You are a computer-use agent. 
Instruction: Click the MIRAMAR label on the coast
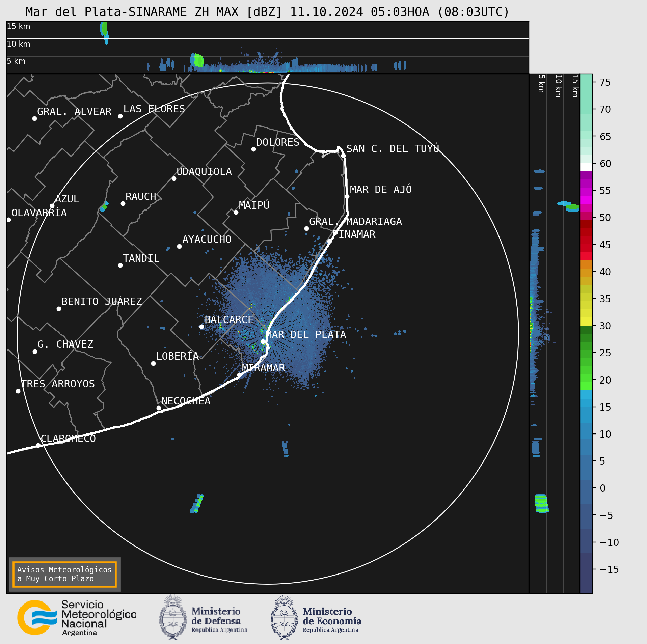click(263, 368)
